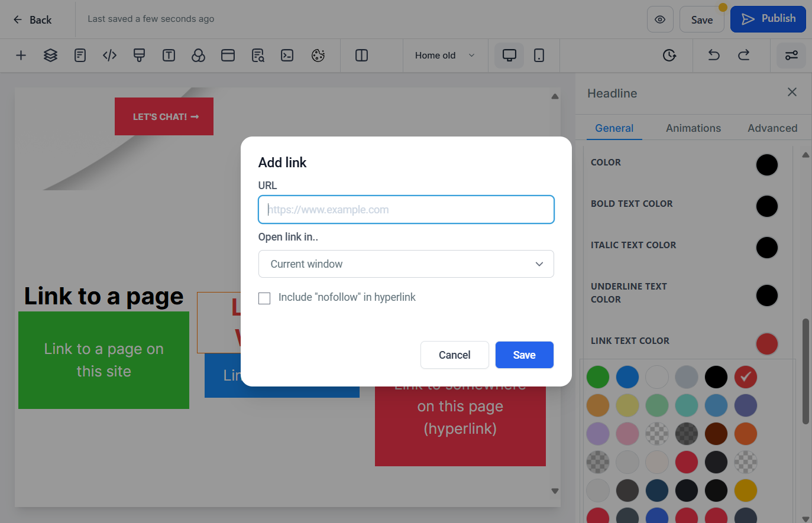Close the Headline panel
This screenshot has height=523, width=812.
(792, 92)
